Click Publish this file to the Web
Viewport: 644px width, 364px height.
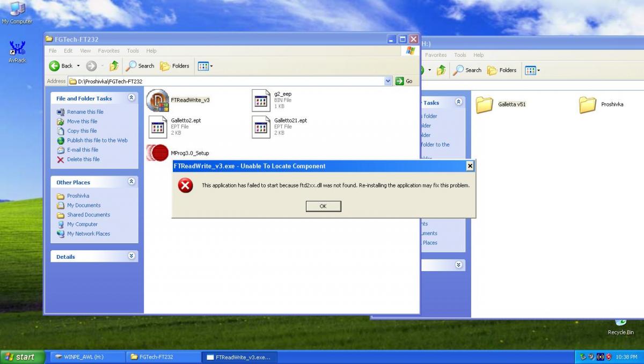(x=97, y=140)
